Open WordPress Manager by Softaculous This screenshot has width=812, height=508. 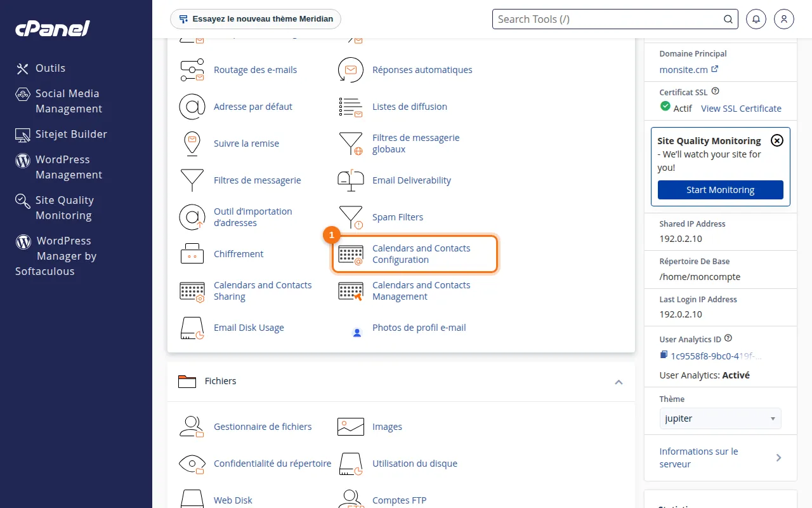click(56, 256)
